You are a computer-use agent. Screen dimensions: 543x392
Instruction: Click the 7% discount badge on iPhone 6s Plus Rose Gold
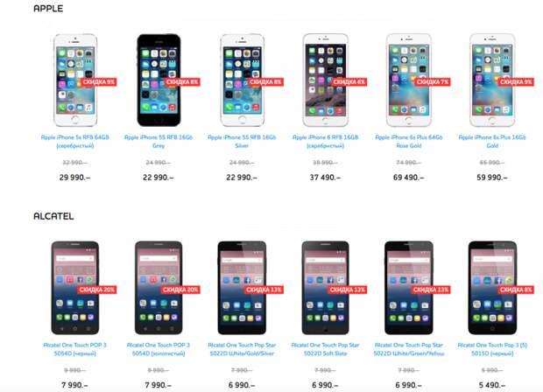(433, 82)
